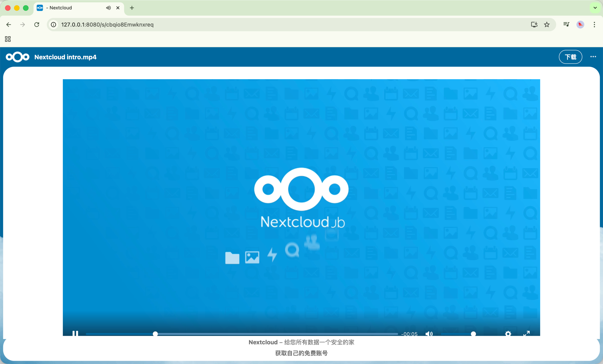Open Chrome three-dot menu
This screenshot has width=603, height=364.
click(594, 24)
